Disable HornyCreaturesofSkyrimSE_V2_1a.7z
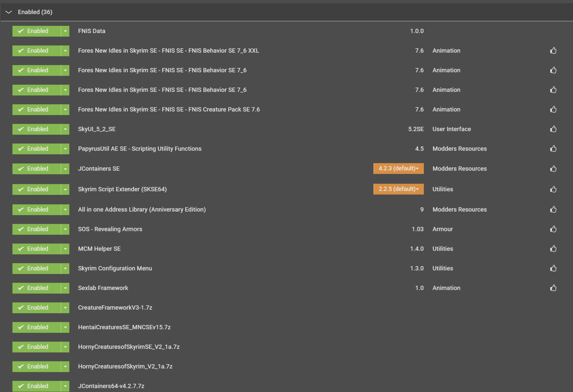573x392 pixels. [36, 347]
